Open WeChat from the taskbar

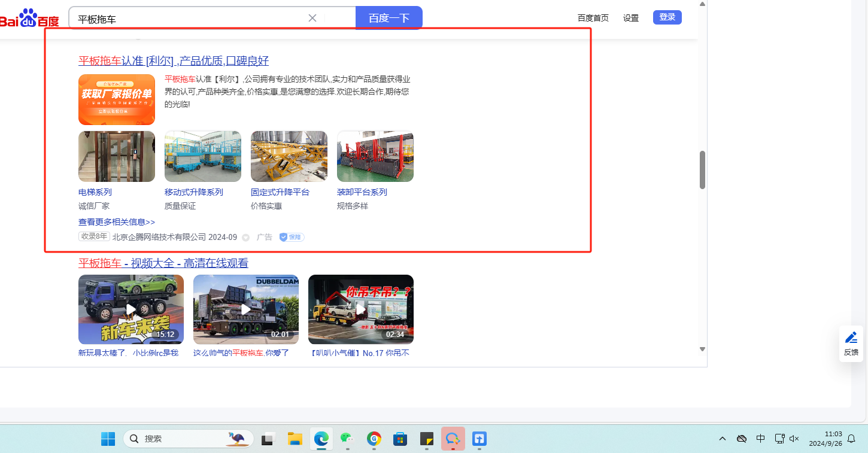pyautogui.click(x=347, y=439)
